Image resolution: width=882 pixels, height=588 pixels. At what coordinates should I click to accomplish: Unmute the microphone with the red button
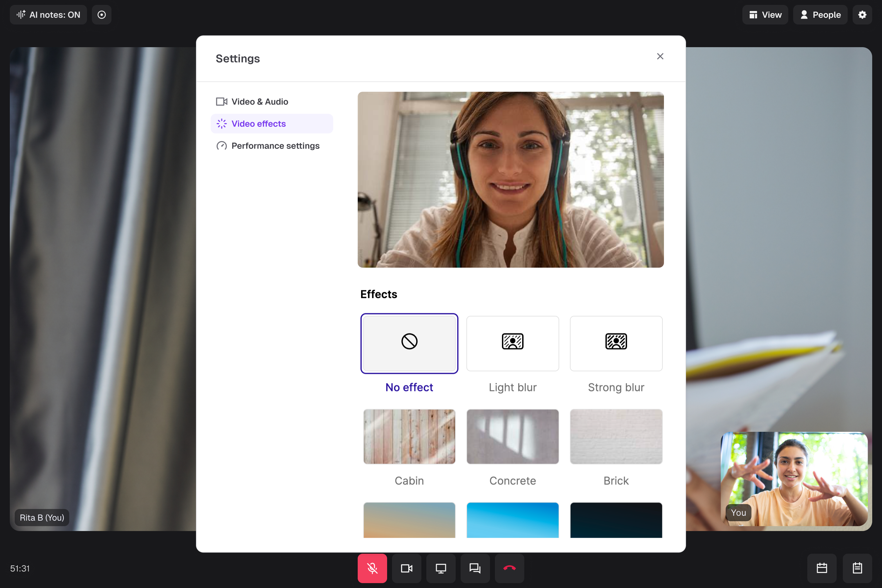coord(372,568)
